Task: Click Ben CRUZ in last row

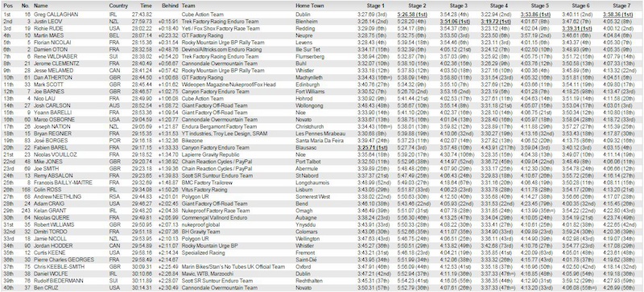Action: pyautogui.click(x=46, y=287)
